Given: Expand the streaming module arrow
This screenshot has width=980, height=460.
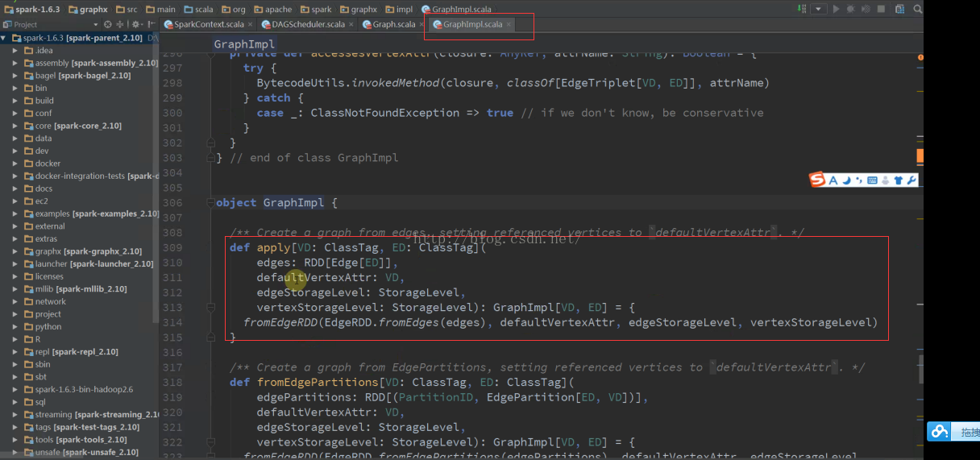Looking at the screenshot, I should tap(15, 414).
